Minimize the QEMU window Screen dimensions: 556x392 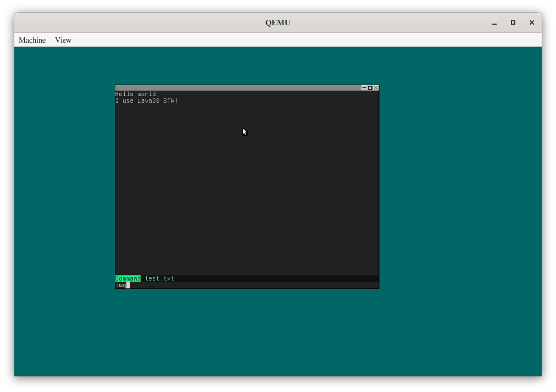coord(494,23)
